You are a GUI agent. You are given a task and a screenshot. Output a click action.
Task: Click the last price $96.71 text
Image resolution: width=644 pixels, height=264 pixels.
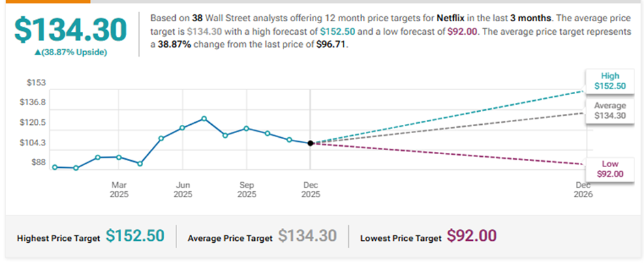point(331,45)
